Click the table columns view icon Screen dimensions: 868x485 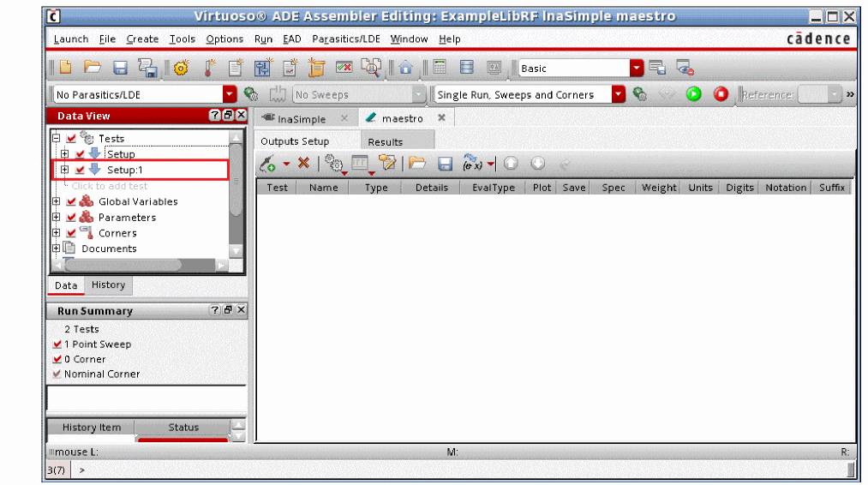362,164
